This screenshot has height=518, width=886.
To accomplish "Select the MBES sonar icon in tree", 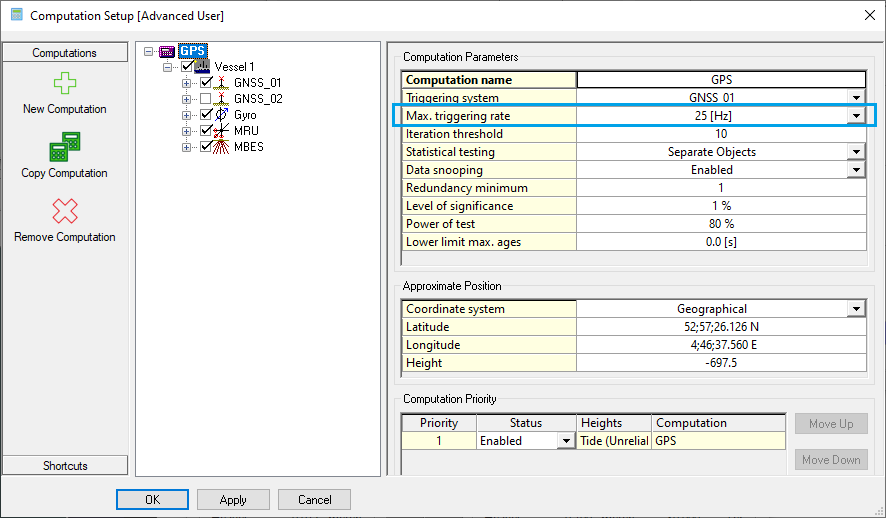I will point(222,147).
